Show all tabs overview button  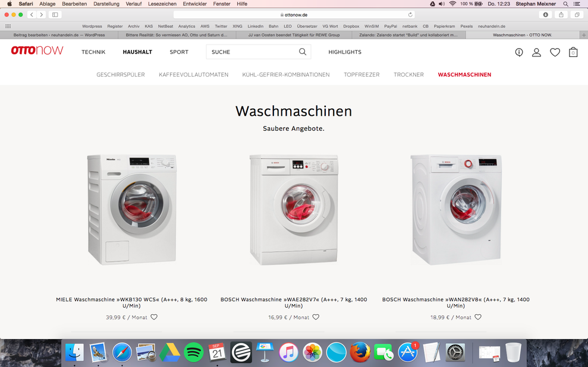577,15
